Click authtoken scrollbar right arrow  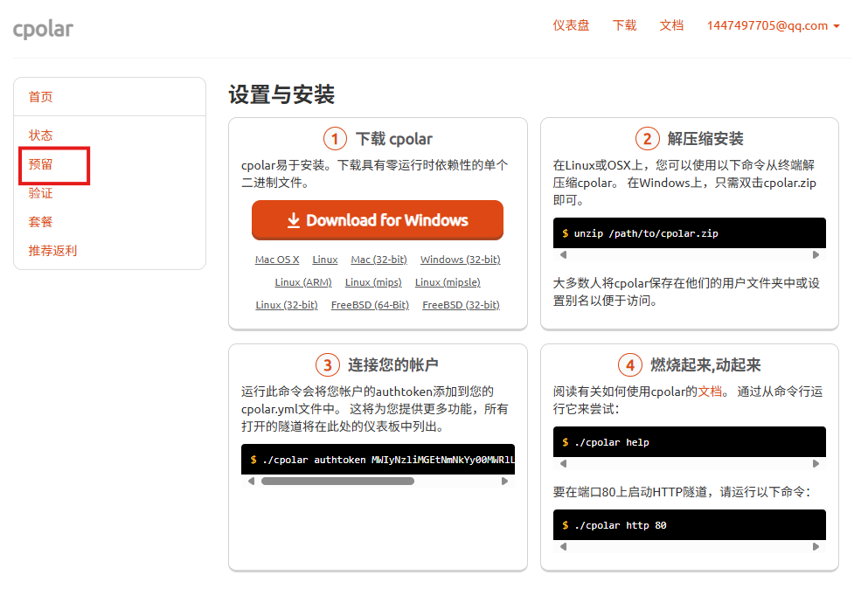coord(504,481)
